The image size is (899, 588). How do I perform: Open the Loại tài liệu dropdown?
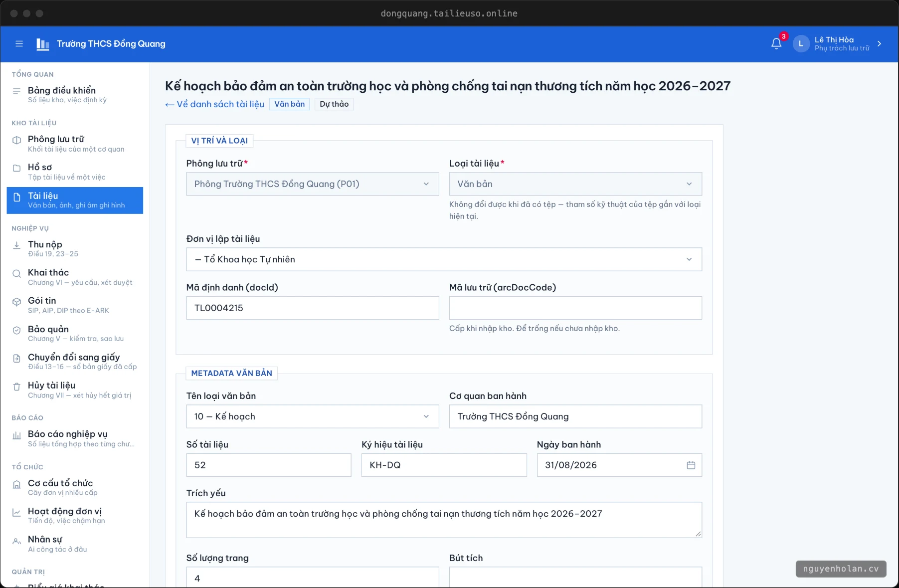click(575, 184)
